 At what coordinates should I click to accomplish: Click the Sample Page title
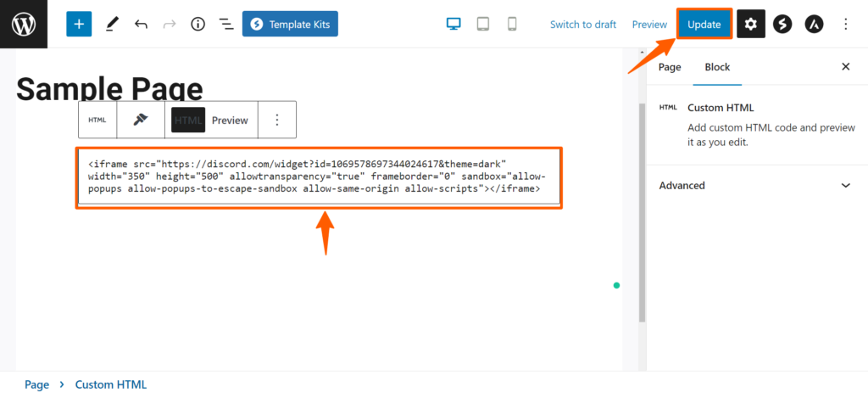(109, 89)
